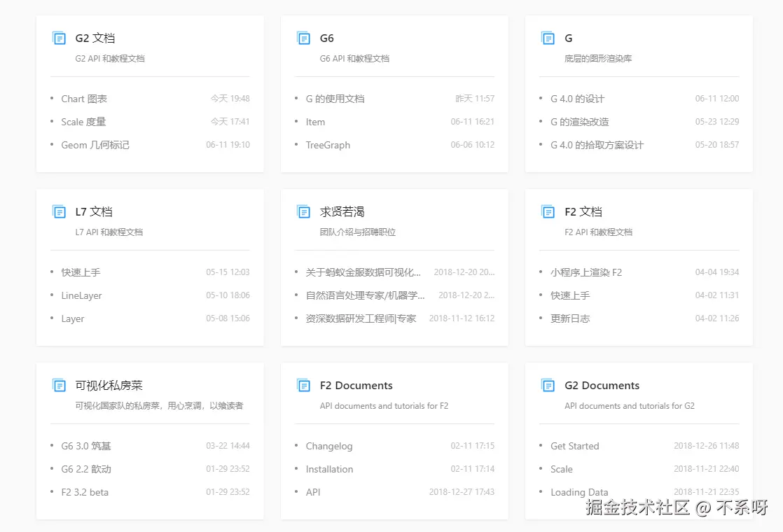Click the API documents and tutorials for G2 text
Image resolution: width=783 pixels, height=532 pixels.
(629, 406)
